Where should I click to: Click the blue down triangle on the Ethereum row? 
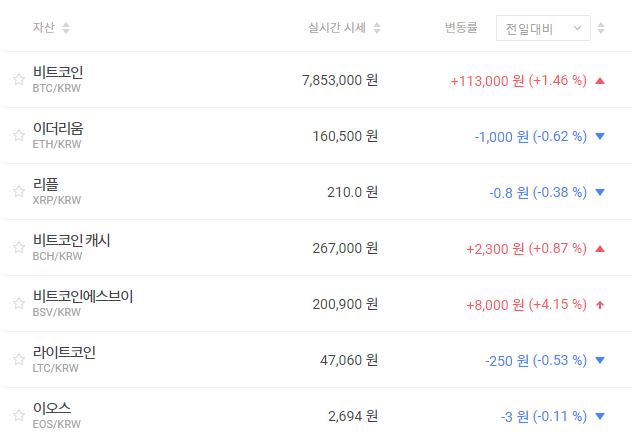[x=600, y=136]
